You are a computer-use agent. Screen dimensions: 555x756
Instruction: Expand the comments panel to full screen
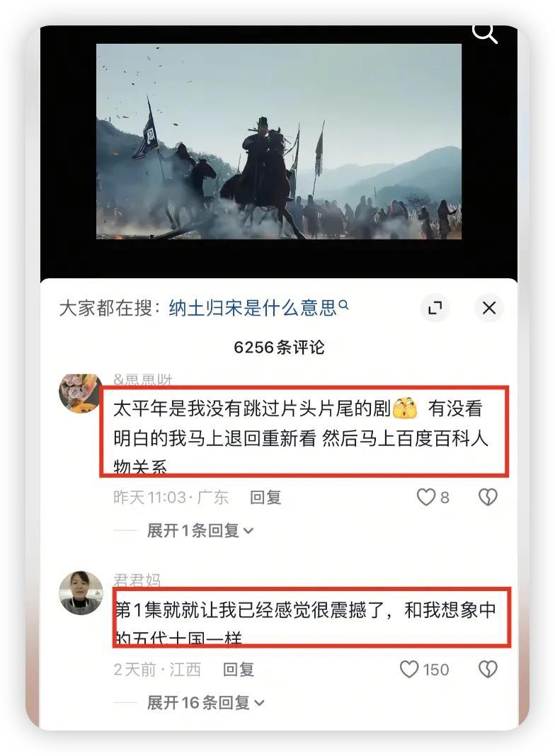click(x=435, y=308)
